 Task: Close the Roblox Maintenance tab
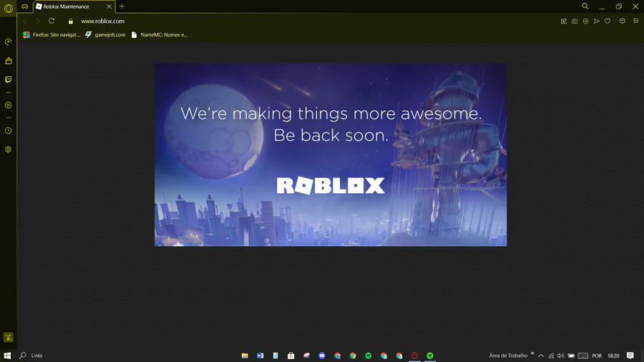click(109, 6)
